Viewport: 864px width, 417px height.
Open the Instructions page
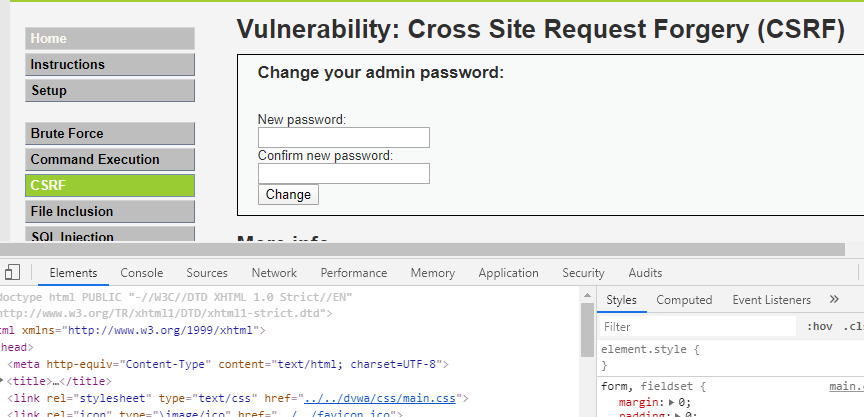[110, 65]
